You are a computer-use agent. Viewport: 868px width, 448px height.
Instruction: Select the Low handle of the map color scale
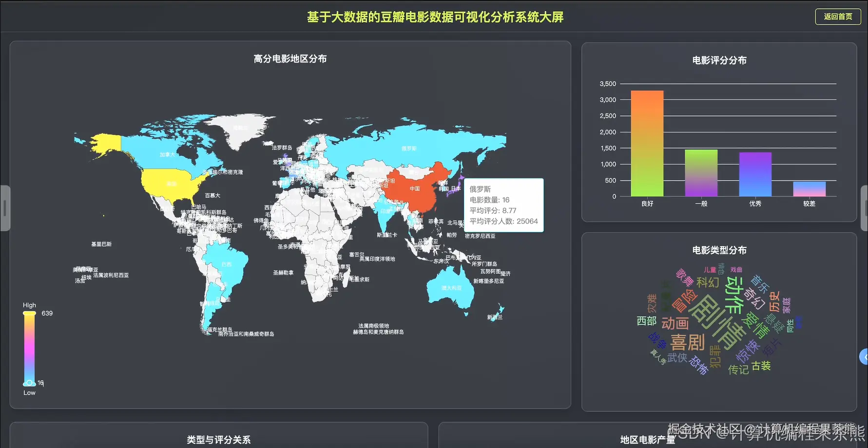(29, 383)
